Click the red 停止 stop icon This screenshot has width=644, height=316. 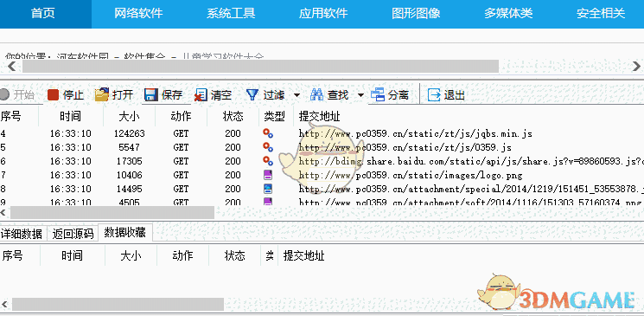pyautogui.click(x=54, y=95)
